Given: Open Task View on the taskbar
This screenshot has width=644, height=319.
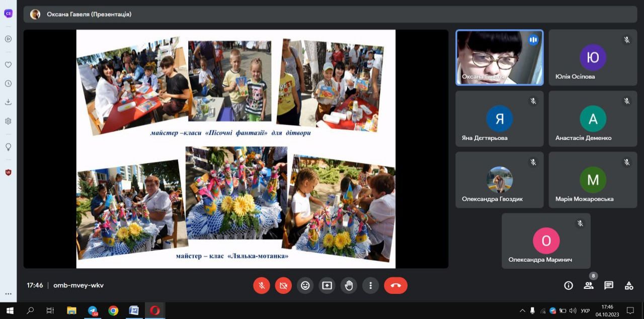Looking at the screenshot, I should pyautogui.click(x=50, y=310).
